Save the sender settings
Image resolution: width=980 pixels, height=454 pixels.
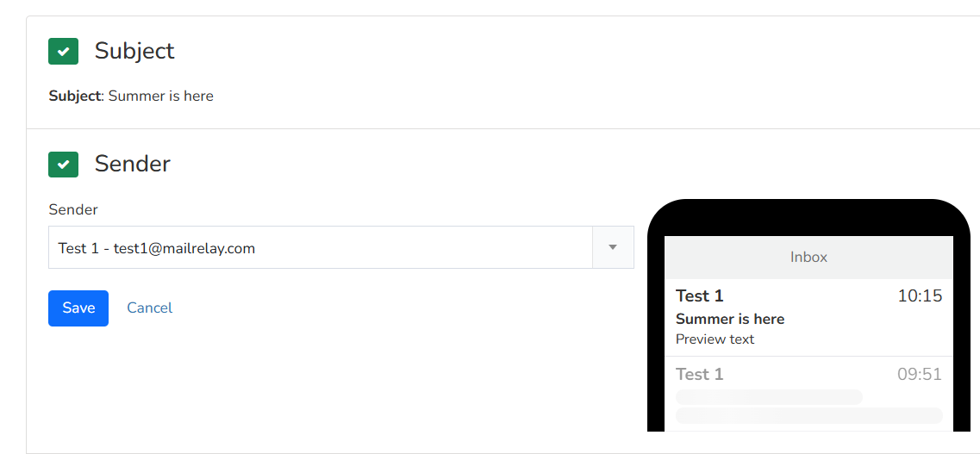[x=78, y=308]
